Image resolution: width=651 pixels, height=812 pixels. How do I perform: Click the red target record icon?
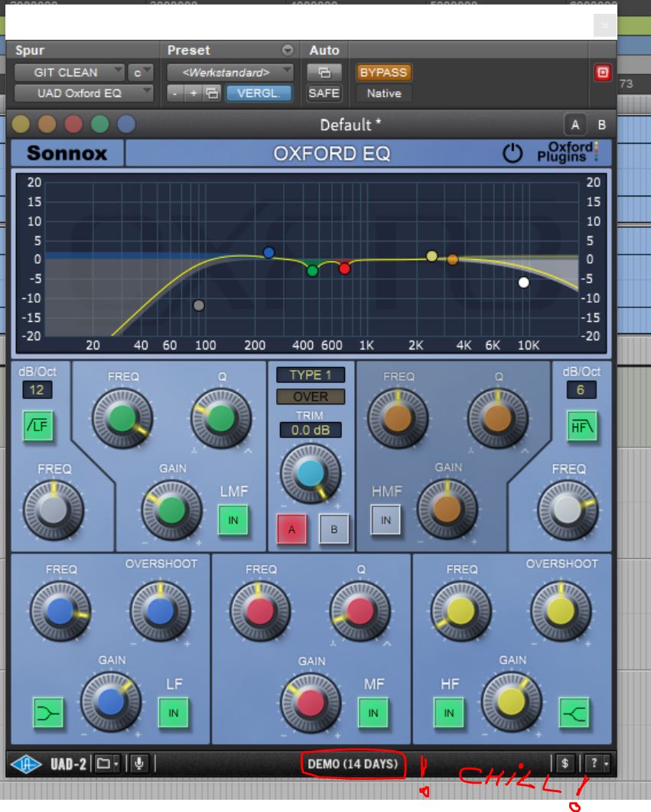(603, 73)
